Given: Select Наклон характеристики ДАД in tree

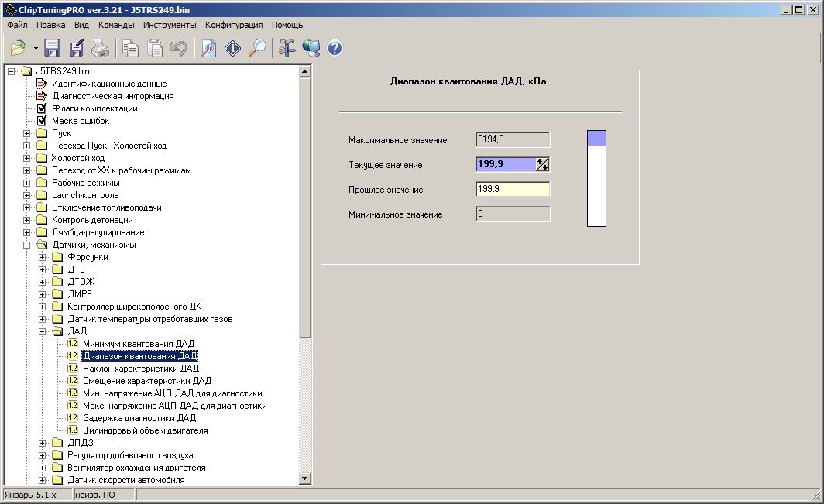Looking at the screenshot, I should click(x=140, y=369).
